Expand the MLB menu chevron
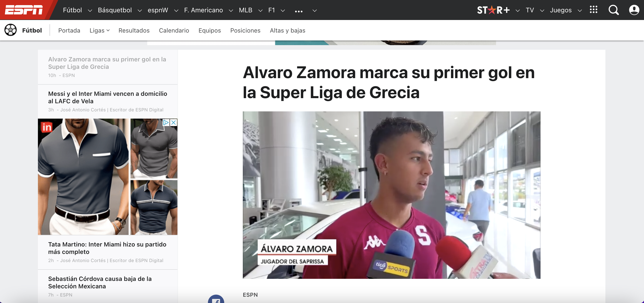Image resolution: width=644 pixels, height=303 pixels. [260, 10]
